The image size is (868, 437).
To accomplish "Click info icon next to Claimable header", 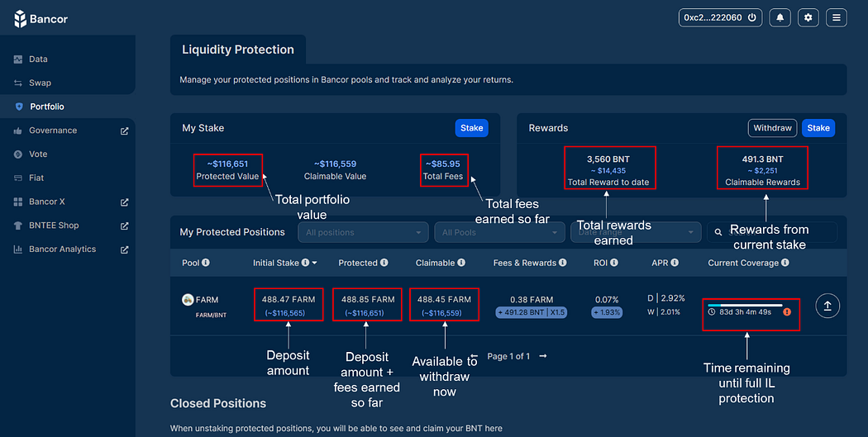I will [x=461, y=263].
